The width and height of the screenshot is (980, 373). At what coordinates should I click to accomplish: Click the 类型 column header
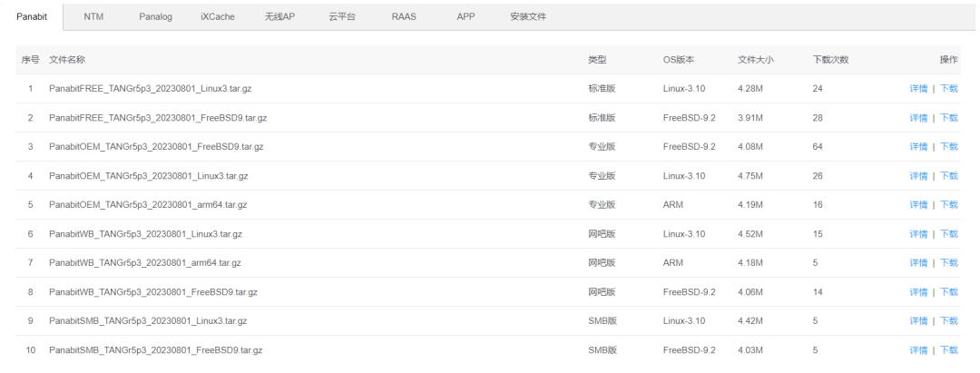597,60
